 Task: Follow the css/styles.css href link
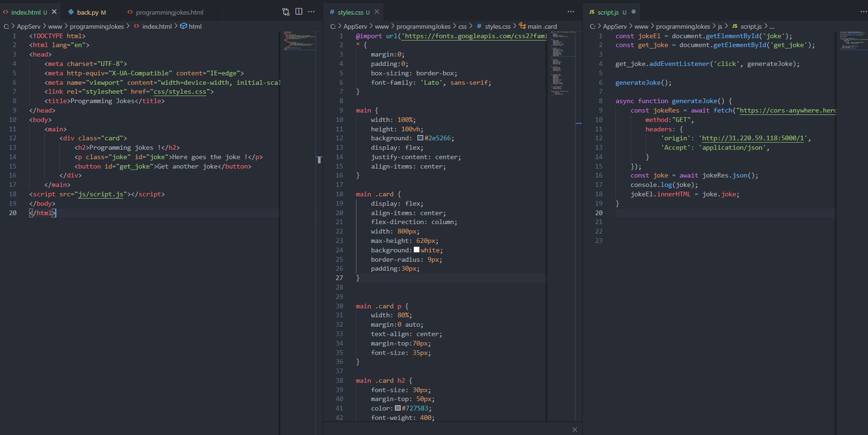coord(180,92)
